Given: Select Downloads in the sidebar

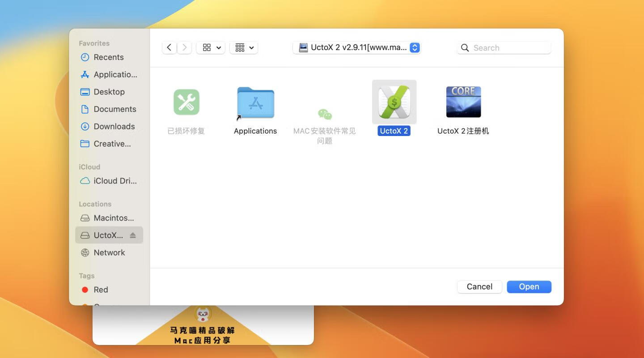Looking at the screenshot, I should click(114, 127).
